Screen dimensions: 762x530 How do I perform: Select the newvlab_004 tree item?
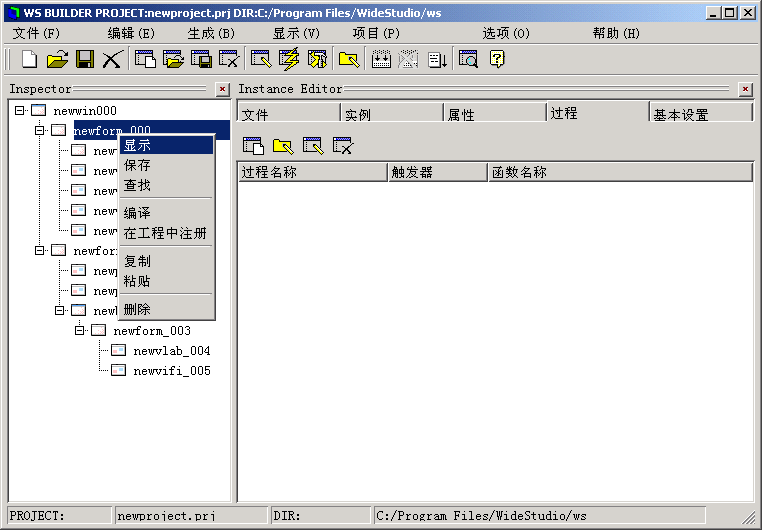(x=172, y=351)
